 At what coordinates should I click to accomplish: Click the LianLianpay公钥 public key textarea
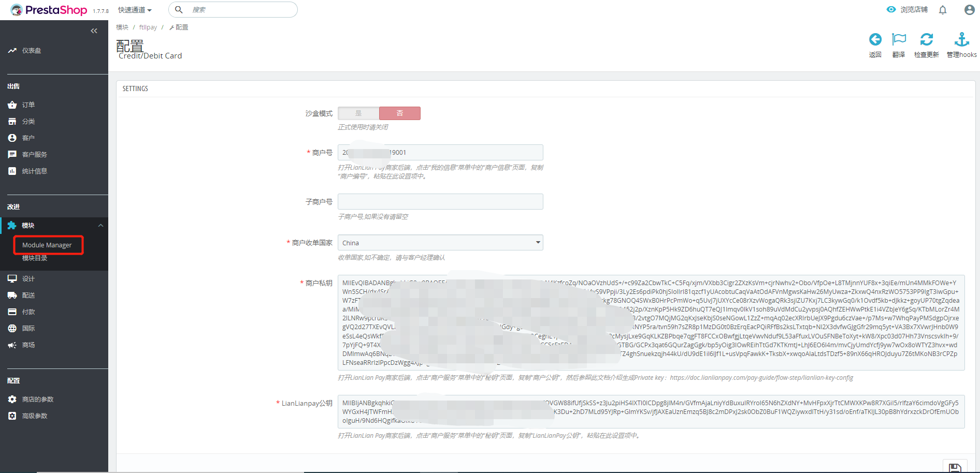tap(651, 411)
